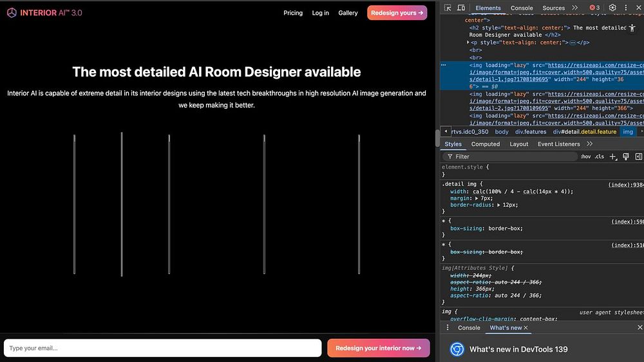Open the paint-brush rendering emulations toggle
Image resolution: width=644 pixels, height=362 pixels.
(625, 157)
